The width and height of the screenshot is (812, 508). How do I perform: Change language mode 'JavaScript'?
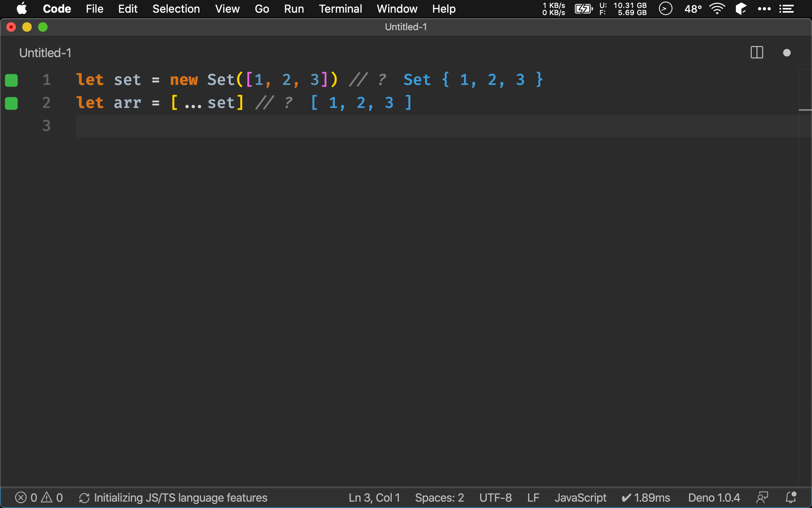(x=580, y=498)
